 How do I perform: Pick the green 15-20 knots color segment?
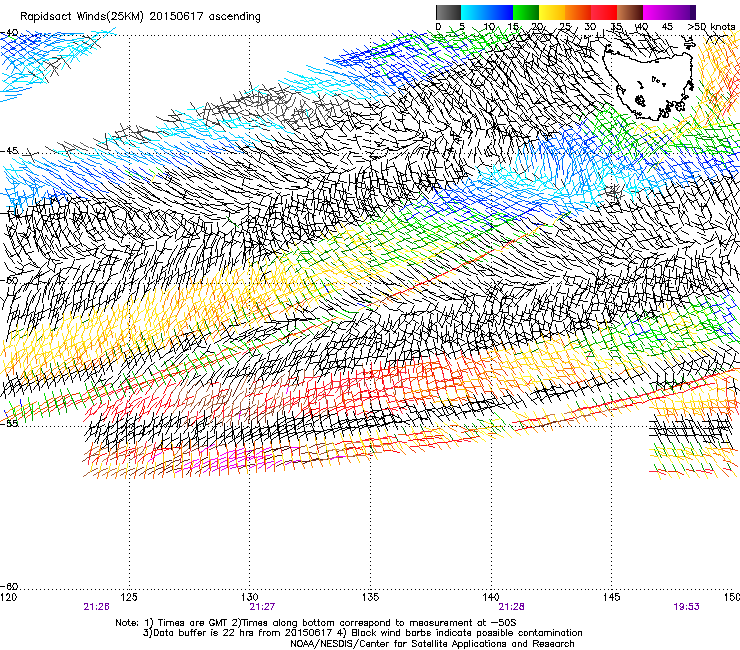pyautogui.click(x=526, y=12)
